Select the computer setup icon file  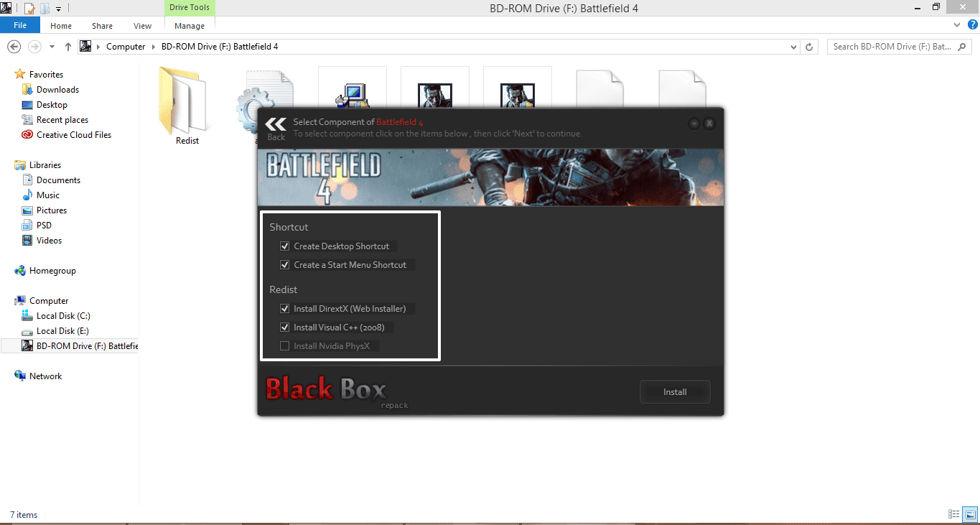352,87
